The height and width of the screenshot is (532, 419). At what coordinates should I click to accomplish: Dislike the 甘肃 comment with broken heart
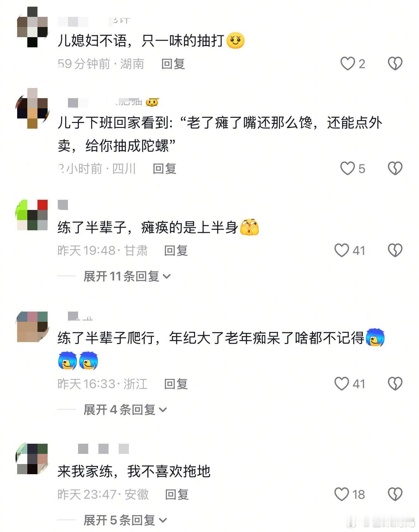click(395, 250)
